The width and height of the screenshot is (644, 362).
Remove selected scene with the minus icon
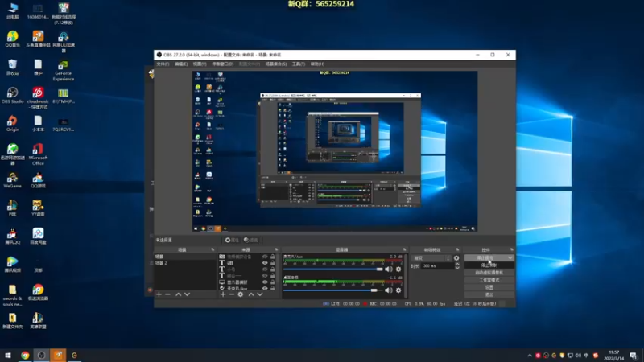pos(167,294)
